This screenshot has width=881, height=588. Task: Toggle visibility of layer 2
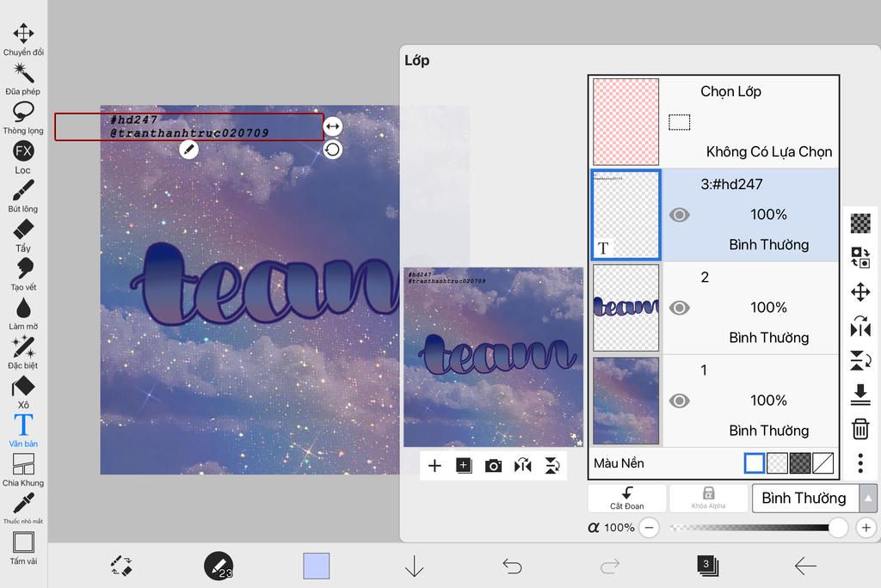point(680,308)
